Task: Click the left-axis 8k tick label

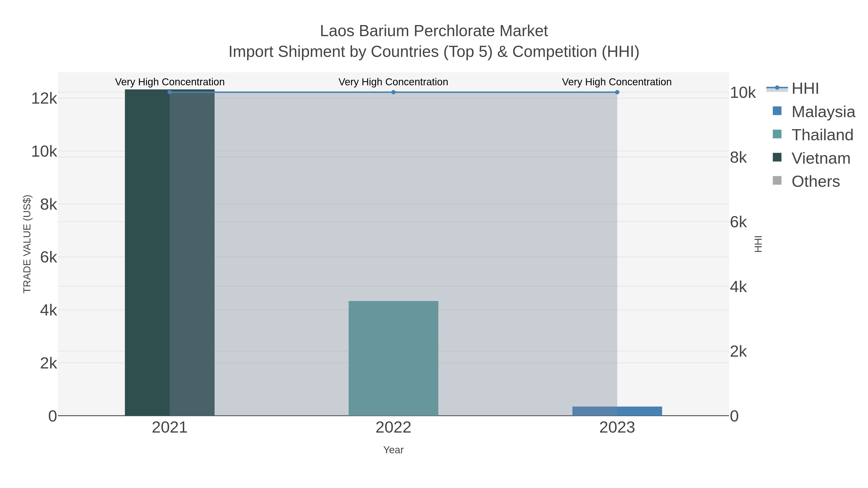Action: point(49,204)
